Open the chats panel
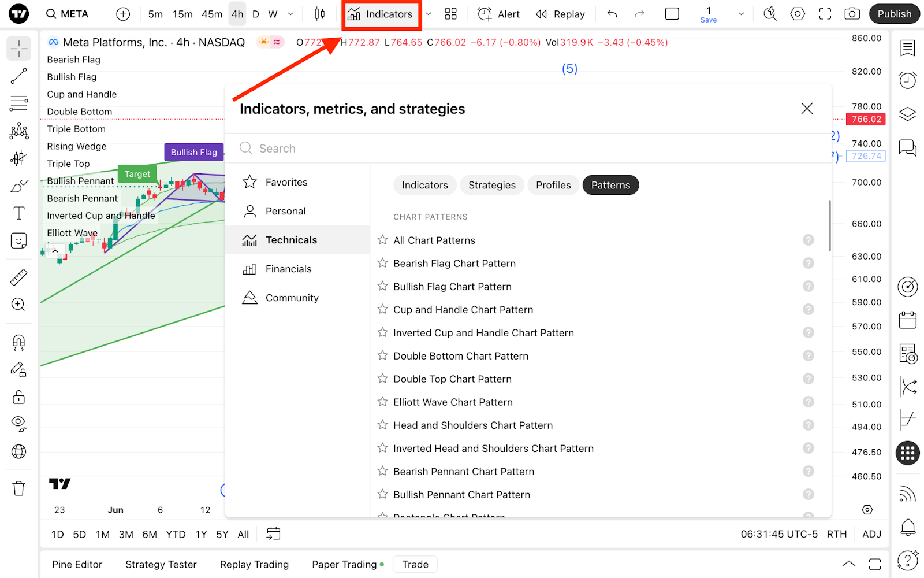Screen dimensions: 924x578 [908, 148]
